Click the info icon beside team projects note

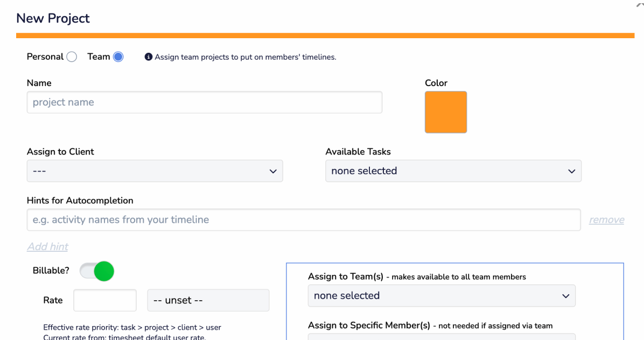tap(149, 57)
